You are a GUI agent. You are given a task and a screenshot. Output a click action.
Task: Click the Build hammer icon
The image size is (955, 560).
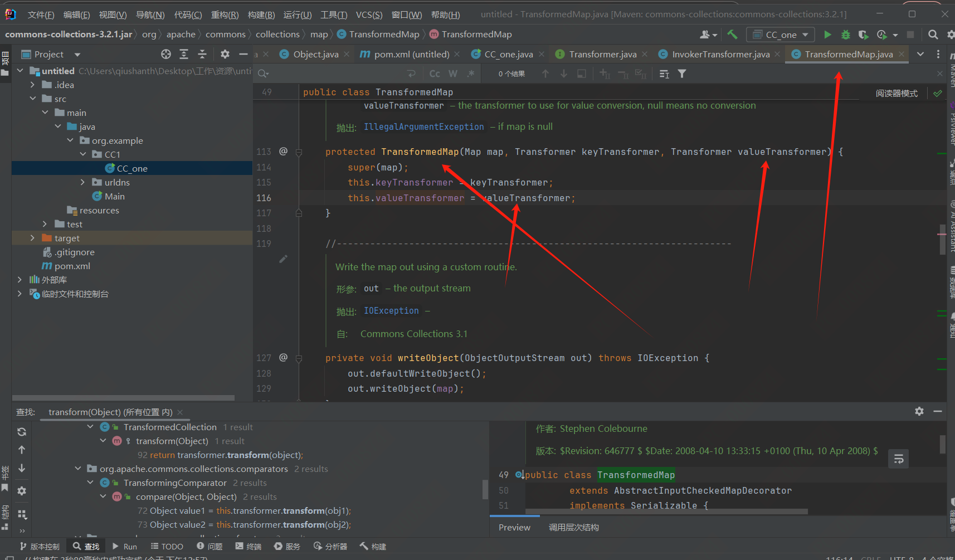(732, 35)
